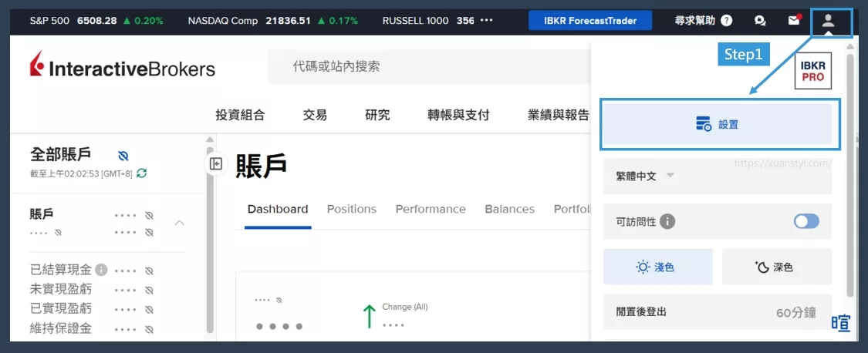The image size is (868, 353).
Task: Click the S&P 500 ticker 6508.28
Action: tap(96, 21)
